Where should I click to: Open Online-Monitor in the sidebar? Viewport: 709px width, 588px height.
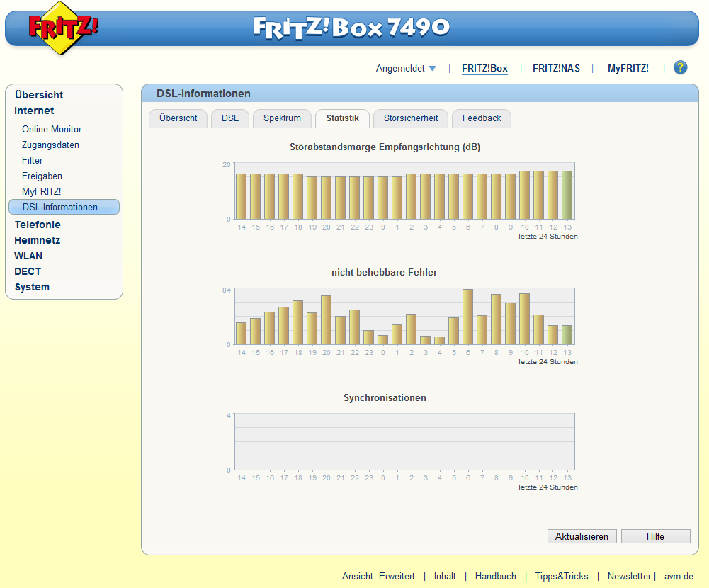point(52,130)
